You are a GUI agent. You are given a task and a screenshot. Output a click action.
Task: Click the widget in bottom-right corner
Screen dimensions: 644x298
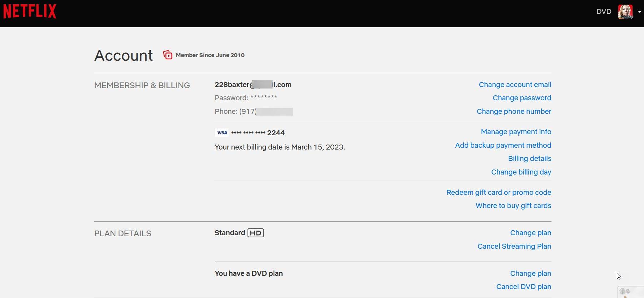(x=630, y=292)
